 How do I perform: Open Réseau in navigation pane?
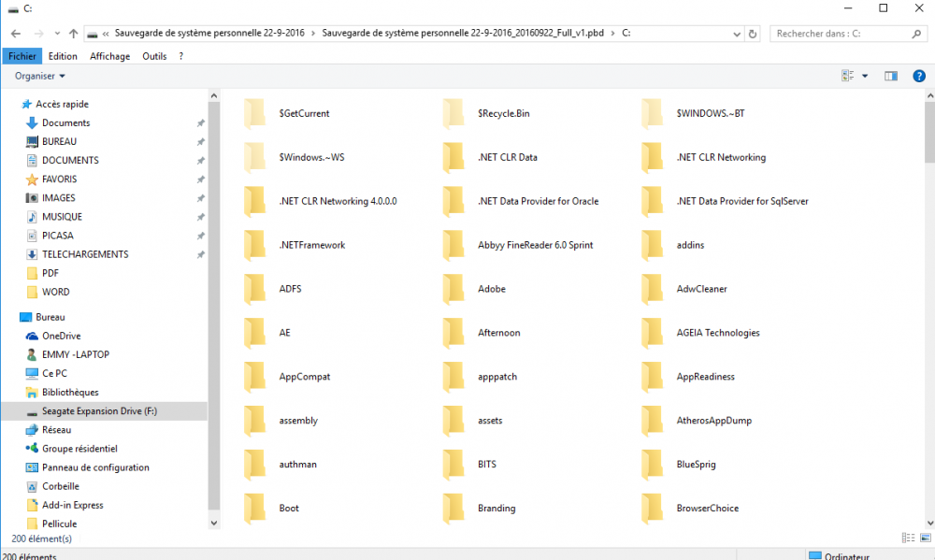click(x=56, y=429)
